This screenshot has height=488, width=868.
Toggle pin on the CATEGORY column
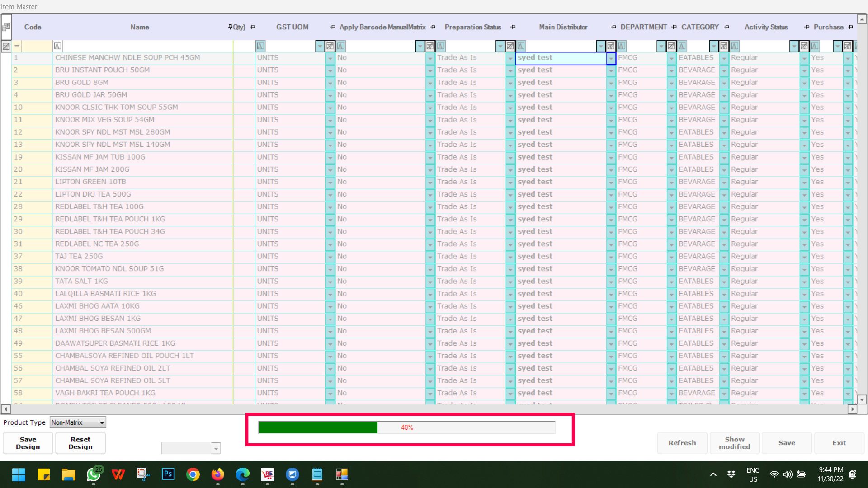[726, 27]
